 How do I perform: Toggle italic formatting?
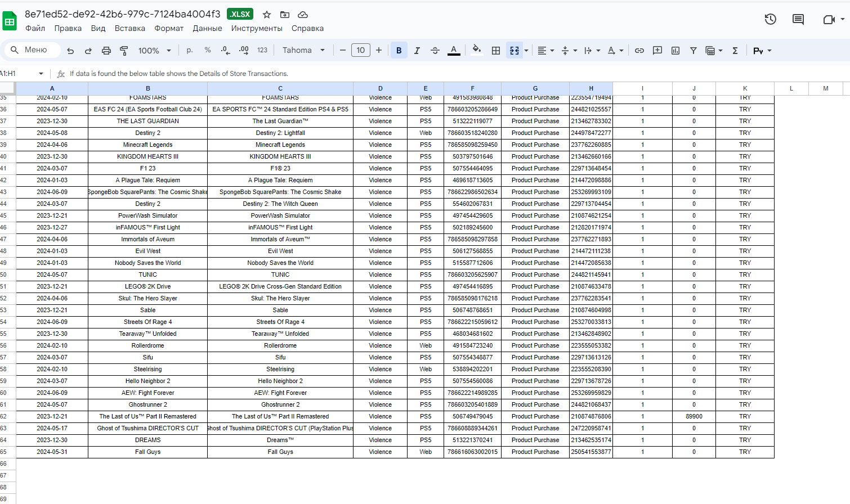tap(417, 51)
